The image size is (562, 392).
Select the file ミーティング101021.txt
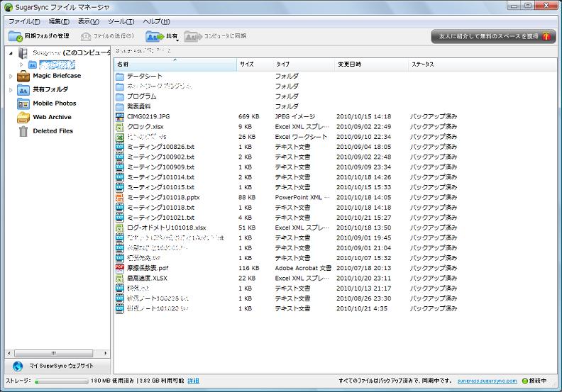pyautogui.click(x=160, y=218)
